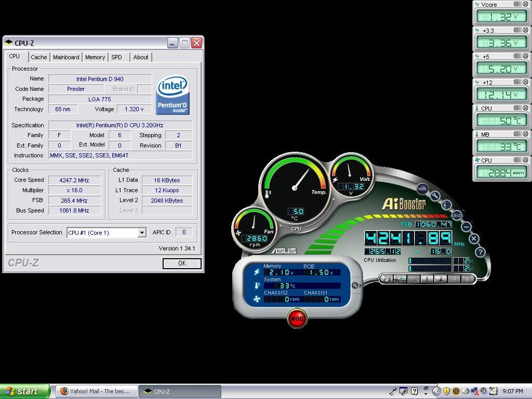Select profile 1 button in AI Booster toolbar

[x=427, y=279]
